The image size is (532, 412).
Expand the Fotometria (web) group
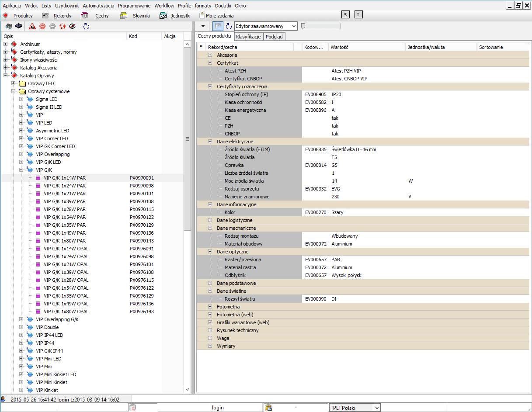tap(210, 315)
